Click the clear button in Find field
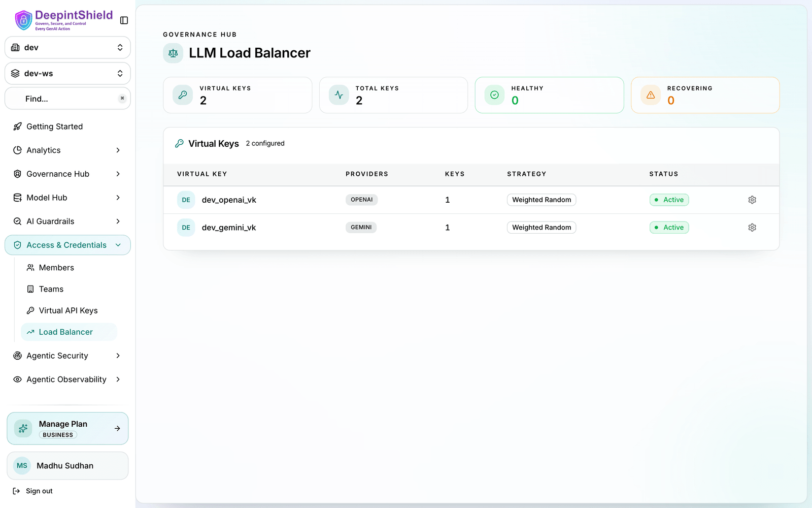Viewport: 812px width, 508px height. (x=122, y=99)
